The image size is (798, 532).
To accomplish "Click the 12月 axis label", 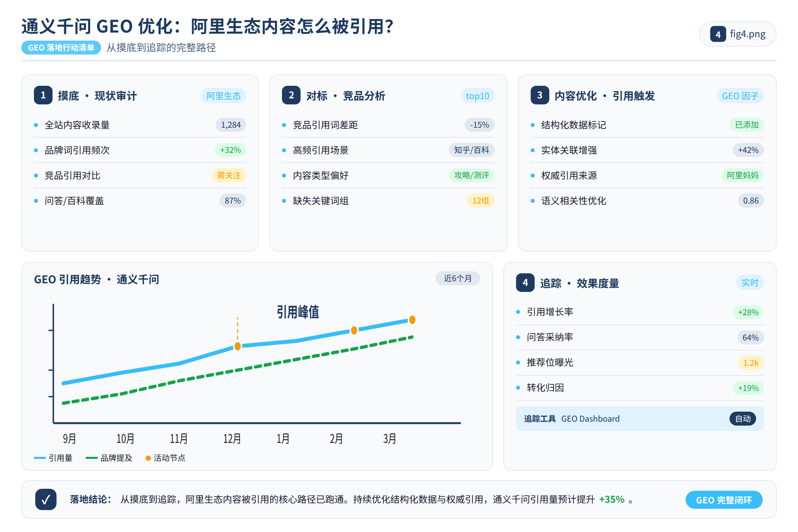I will [232, 439].
